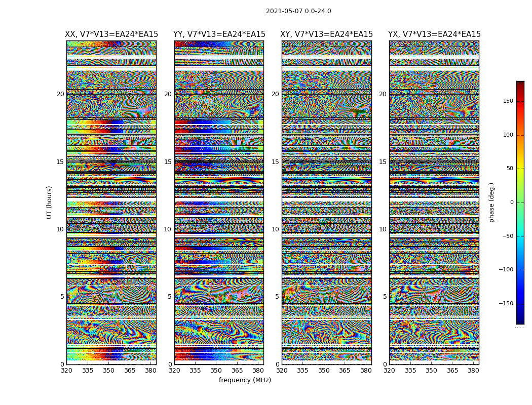Click the 350 frequency tick under XX panel
The image size is (532, 405).
[108, 371]
